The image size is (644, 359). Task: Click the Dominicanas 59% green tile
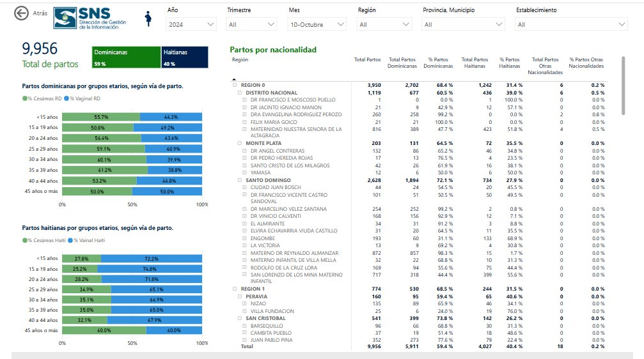coord(126,57)
